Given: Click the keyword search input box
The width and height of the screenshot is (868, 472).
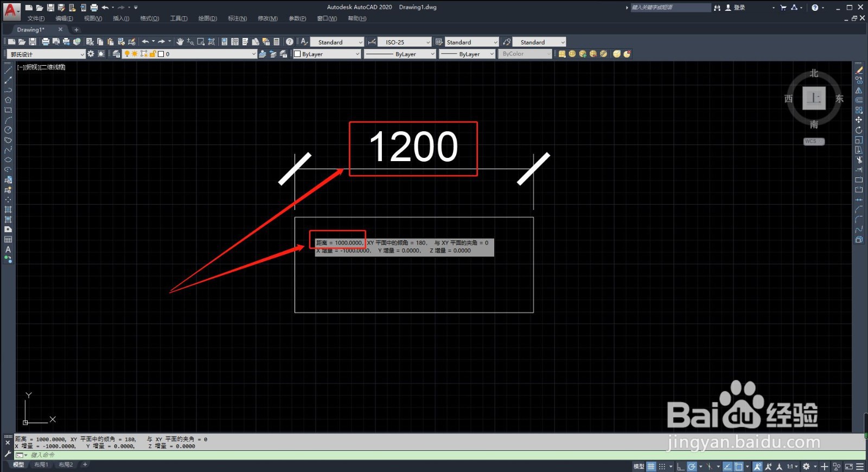Looking at the screenshot, I should (671, 8).
